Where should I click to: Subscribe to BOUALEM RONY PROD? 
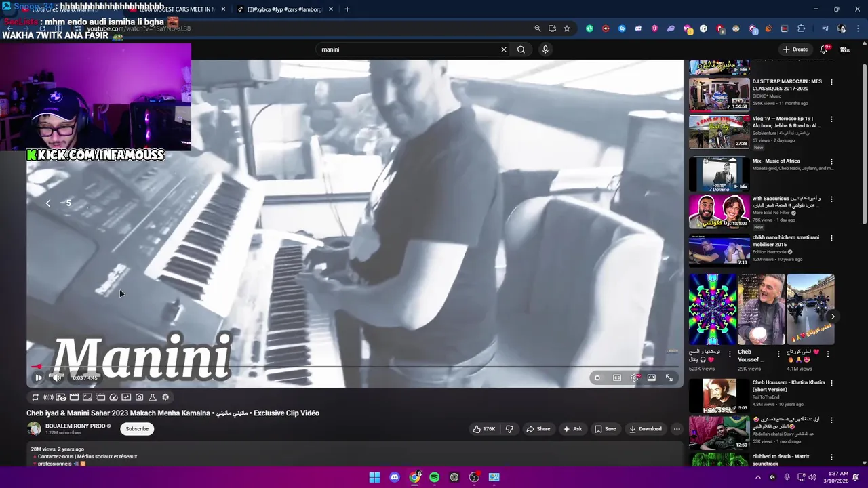[137, 429]
